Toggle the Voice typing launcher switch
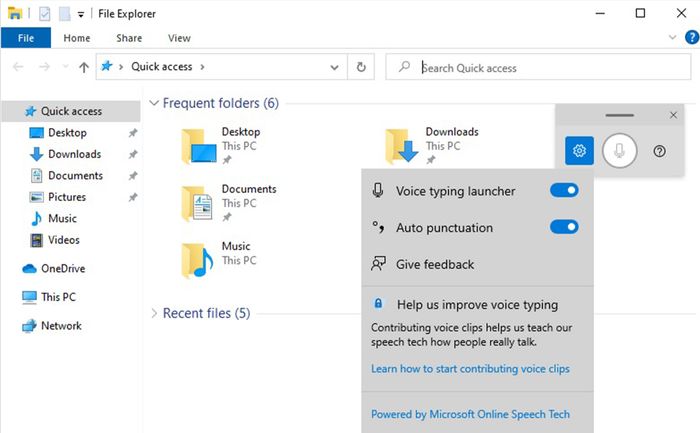700x433 pixels. click(x=564, y=191)
